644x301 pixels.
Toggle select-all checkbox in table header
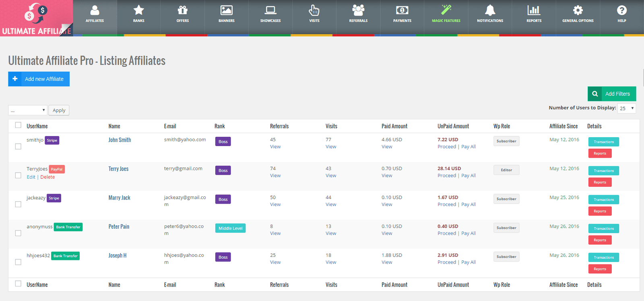click(18, 125)
